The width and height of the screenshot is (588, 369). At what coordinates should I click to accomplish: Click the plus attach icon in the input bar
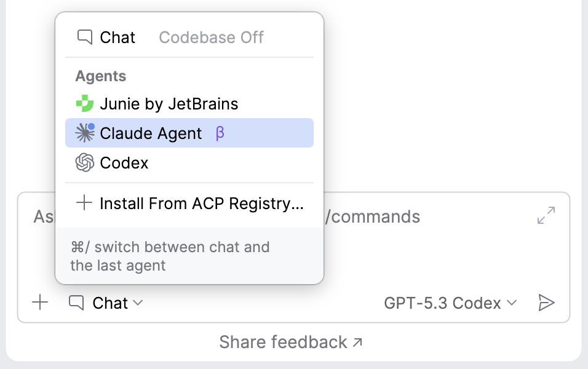[40, 303]
